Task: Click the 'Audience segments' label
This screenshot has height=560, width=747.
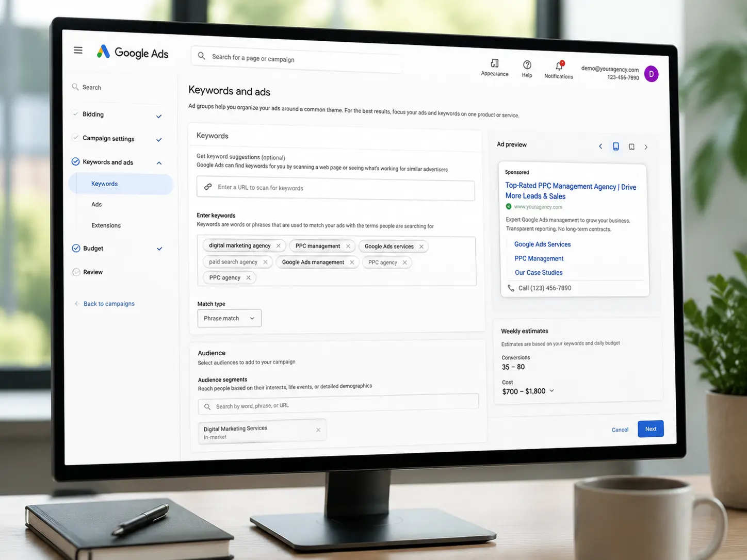Action: coord(223,380)
